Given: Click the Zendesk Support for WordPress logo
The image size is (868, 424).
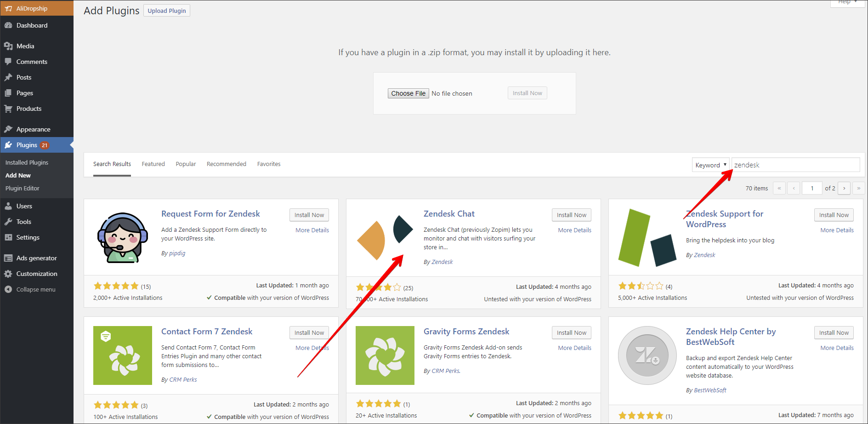Looking at the screenshot, I should pyautogui.click(x=647, y=237).
